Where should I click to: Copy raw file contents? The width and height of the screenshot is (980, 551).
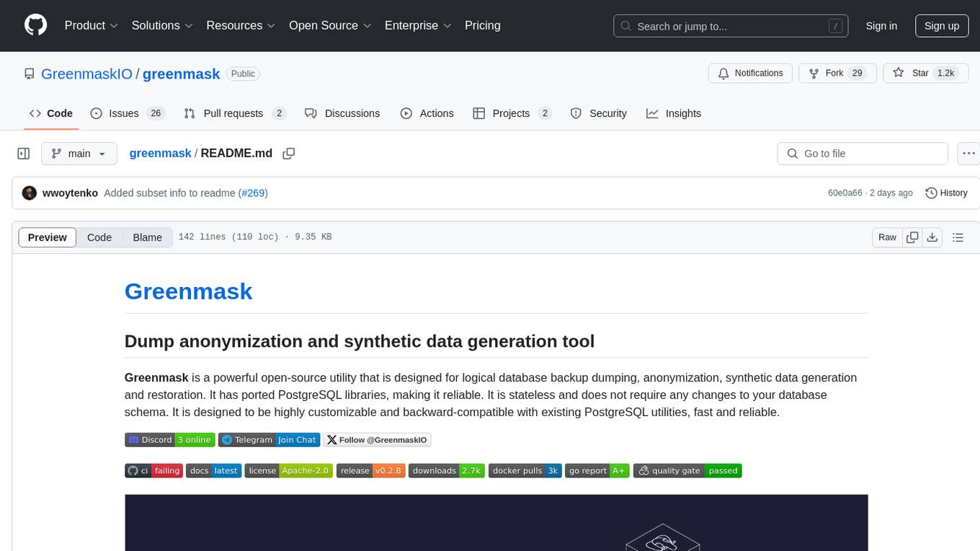pyautogui.click(x=913, y=237)
